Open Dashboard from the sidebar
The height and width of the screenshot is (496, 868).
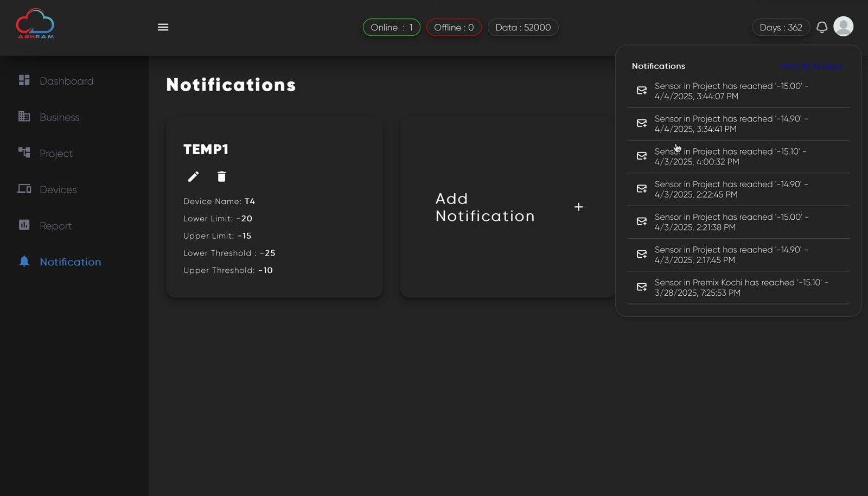tap(66, 81)
